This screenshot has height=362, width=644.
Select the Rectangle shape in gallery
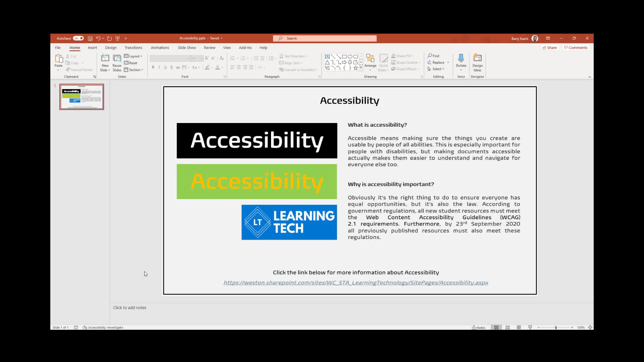click(x=344, y=56)
